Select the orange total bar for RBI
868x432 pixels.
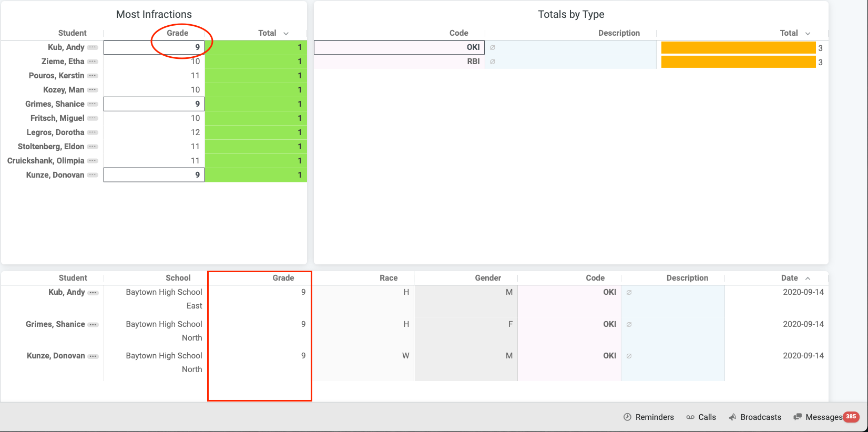coord(738,62)
